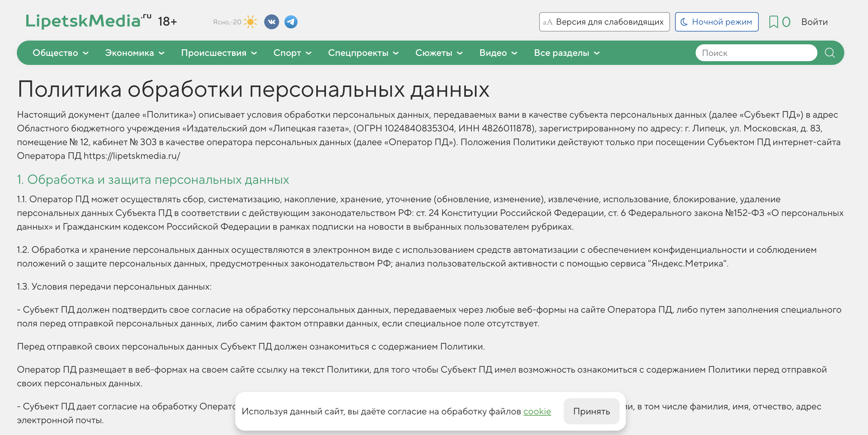This screenshot has width=868, height=435.
Task: Follow the cookie policy link
Action: (x=537, y=411)
